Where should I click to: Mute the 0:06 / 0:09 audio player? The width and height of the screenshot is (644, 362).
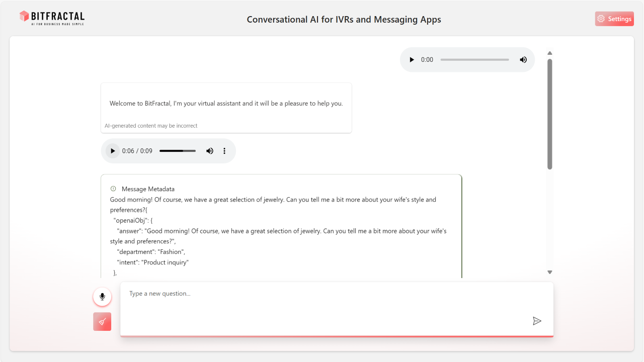click(x=210, y=151)
